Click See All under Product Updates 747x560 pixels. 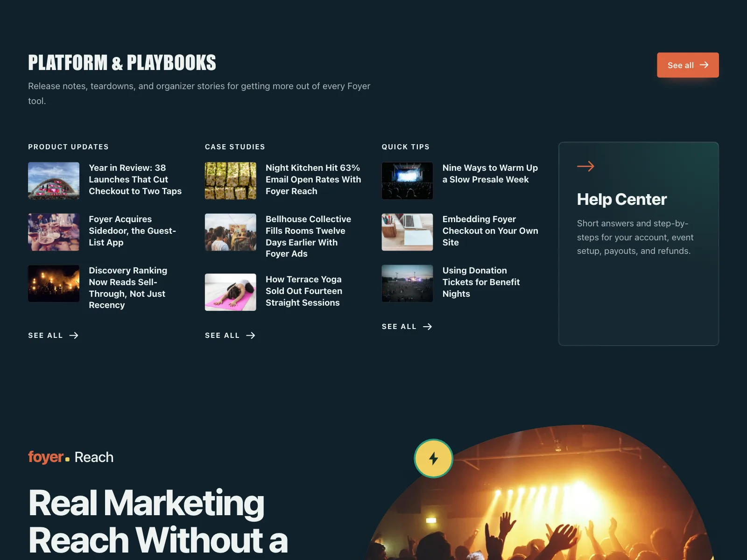tap(53, 336)
